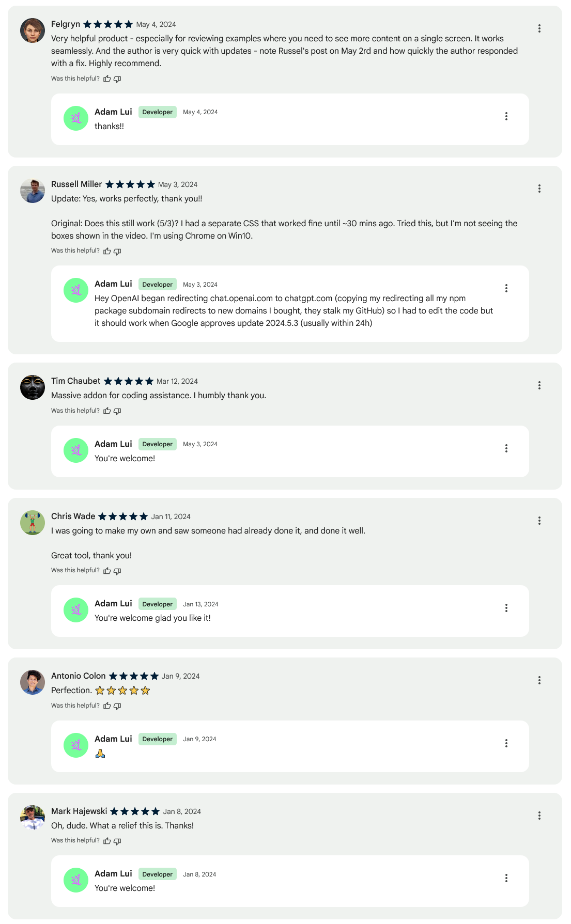Thumbs down Tim Chaubet's review

pos(117,411)
